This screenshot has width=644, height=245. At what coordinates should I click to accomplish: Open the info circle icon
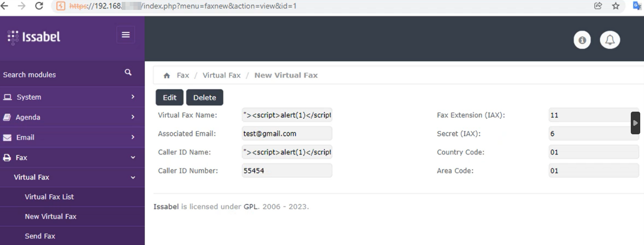coord(582,40)
